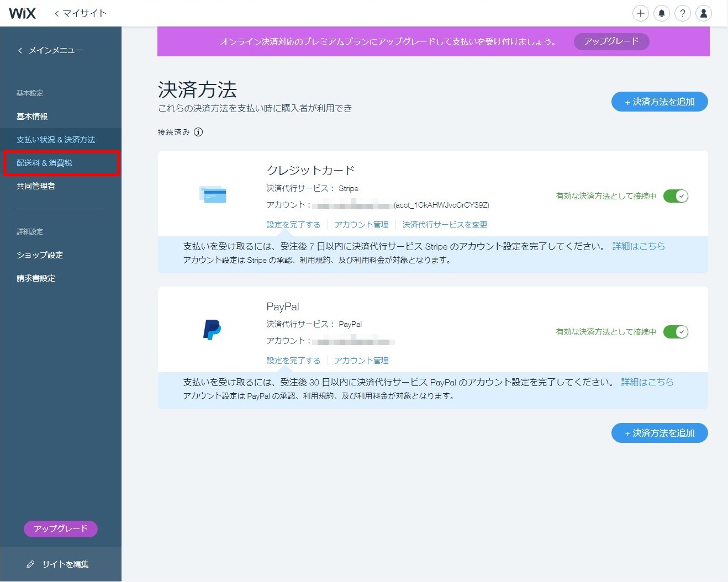Turn off the PayPal payment toggle
This screenshot has width=728, height=582.
pos(676,332)
